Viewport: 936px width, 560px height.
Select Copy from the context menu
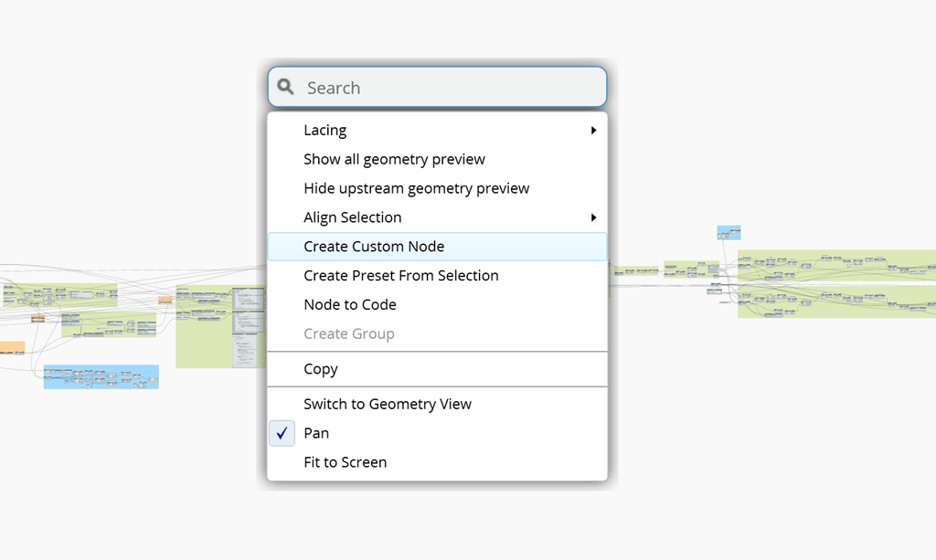coord(321,369)
